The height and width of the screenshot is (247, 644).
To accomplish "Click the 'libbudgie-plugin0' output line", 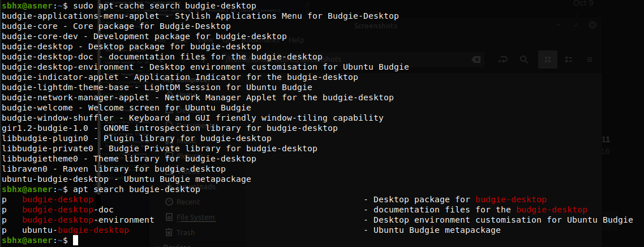I will (x=137, y=138).
